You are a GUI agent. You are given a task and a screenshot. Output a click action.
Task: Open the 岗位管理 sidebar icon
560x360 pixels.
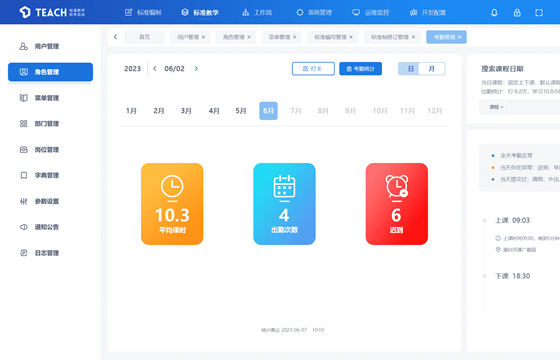pos(24,150)
